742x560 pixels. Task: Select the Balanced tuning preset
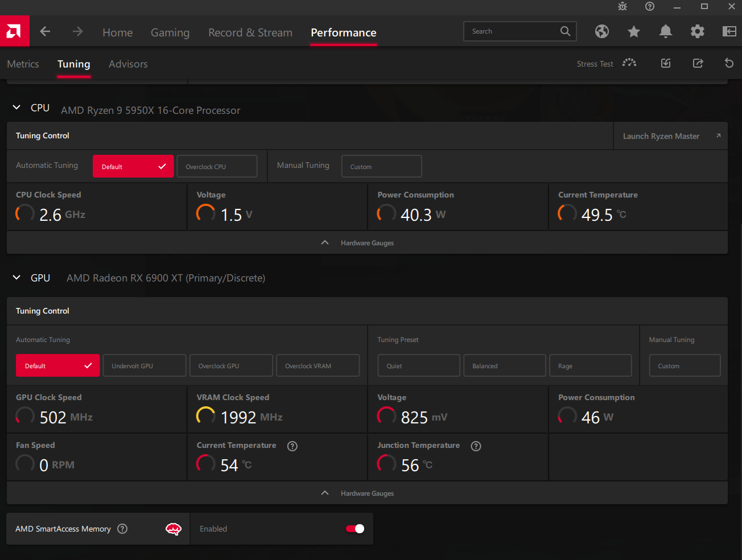point(505,365)
